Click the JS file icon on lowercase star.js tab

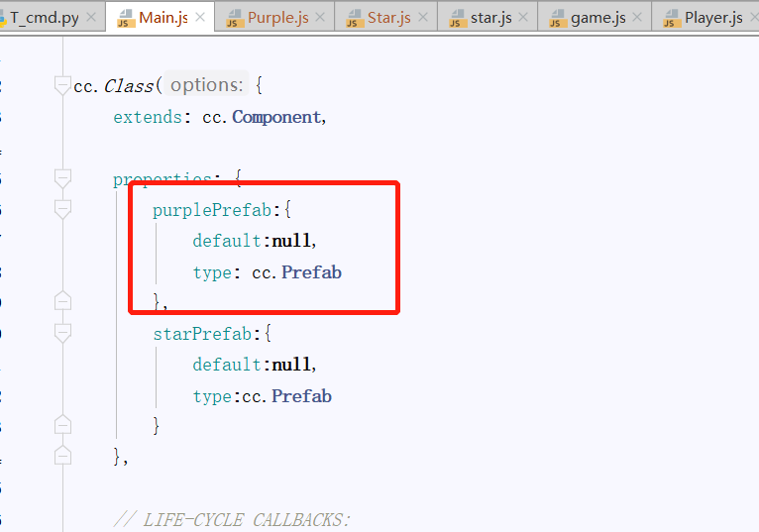(458, 19)
